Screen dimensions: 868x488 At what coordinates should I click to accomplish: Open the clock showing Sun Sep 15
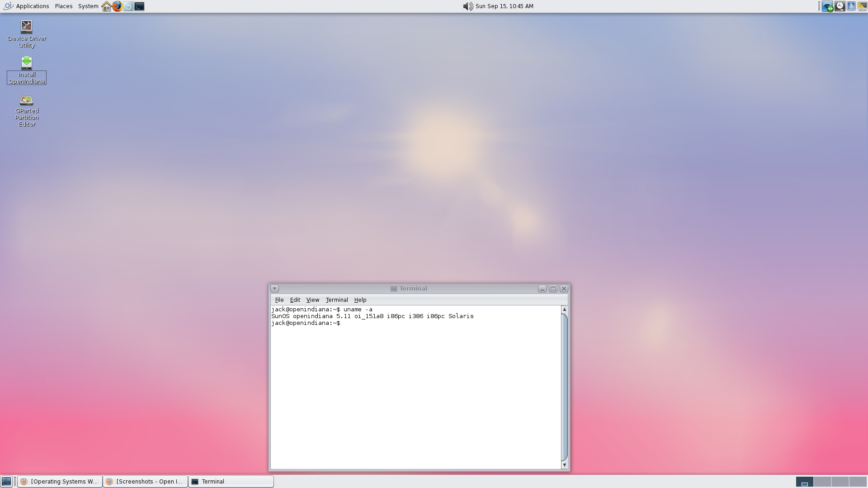pyautogui.click(x=505, y=6)
